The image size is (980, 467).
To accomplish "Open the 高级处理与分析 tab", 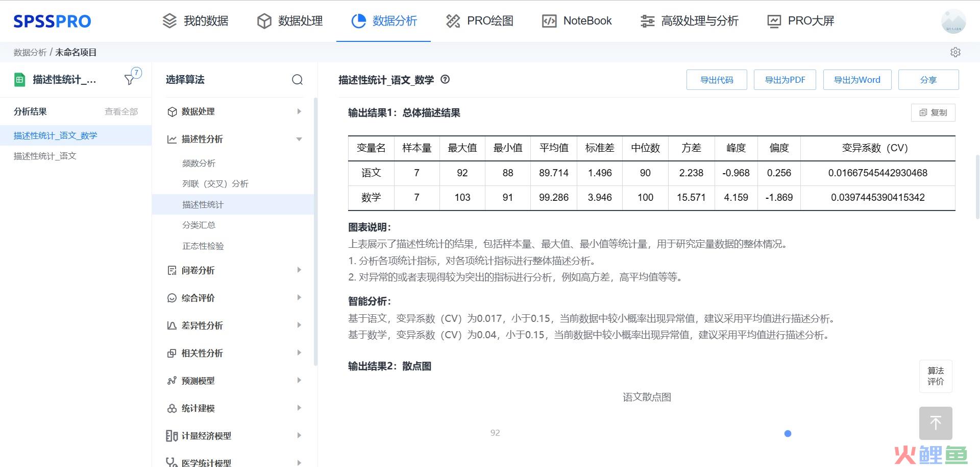I will tap(689, 21).
